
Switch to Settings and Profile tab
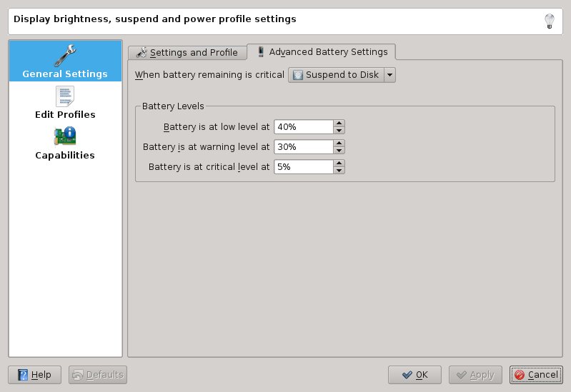187,52
